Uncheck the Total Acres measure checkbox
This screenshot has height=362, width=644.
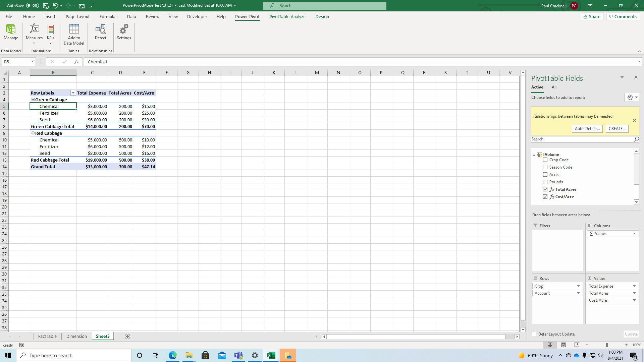545,189
